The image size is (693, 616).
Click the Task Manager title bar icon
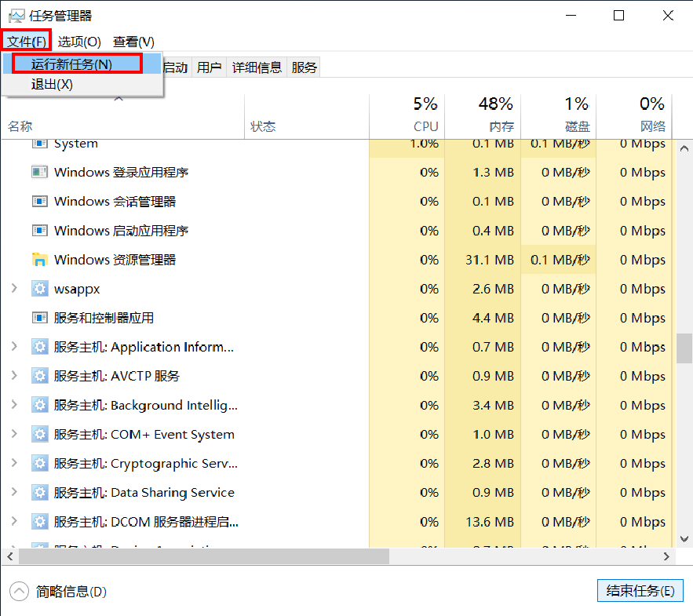pos(16,16)
